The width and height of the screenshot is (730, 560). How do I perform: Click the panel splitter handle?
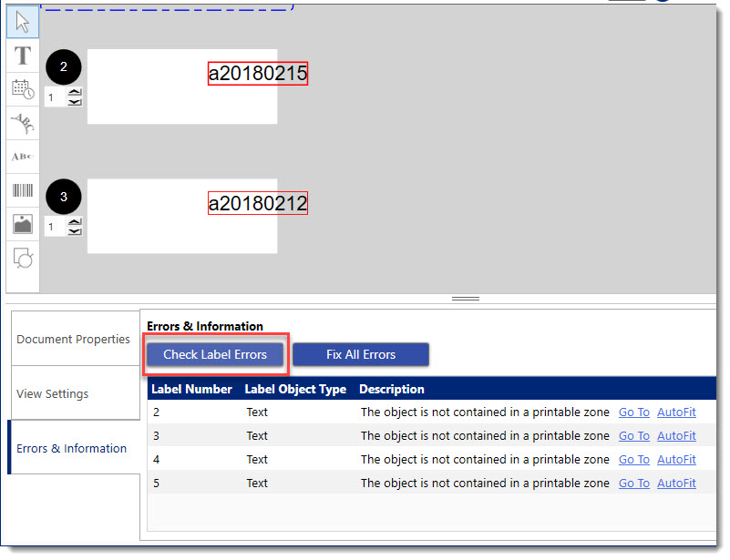tap(466, 299)
